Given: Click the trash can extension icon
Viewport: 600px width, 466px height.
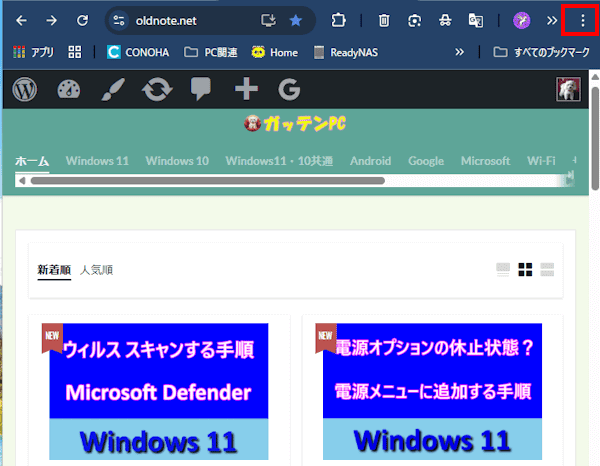Looking at the screenshot, I should click(384, 20).
